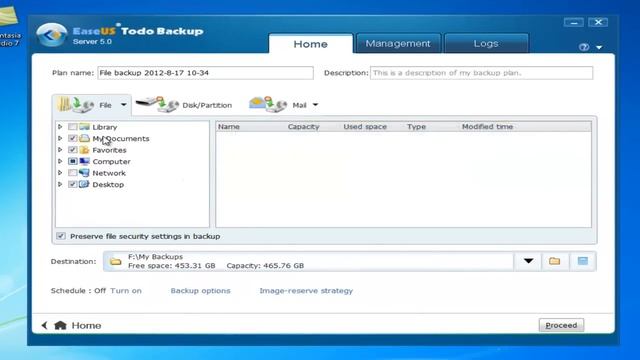Switch to the Management tab
The width and height of the screenshot is (640, 360).
[398, 43]
